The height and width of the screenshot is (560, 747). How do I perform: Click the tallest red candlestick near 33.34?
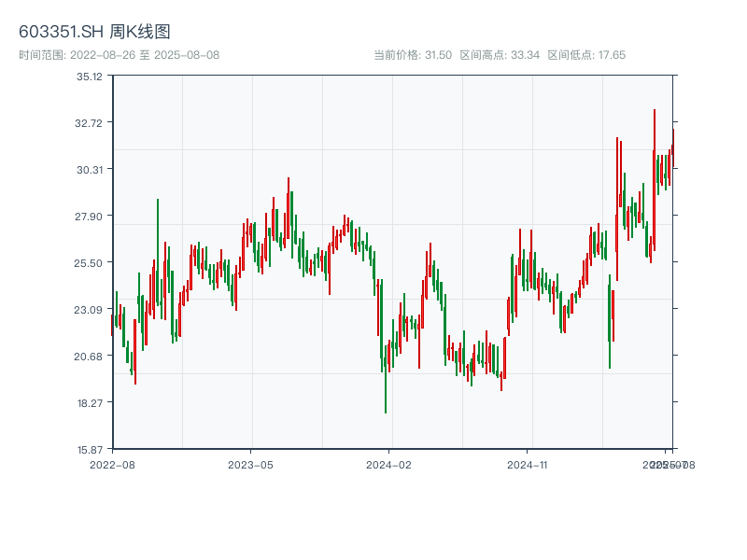(655, 180)
